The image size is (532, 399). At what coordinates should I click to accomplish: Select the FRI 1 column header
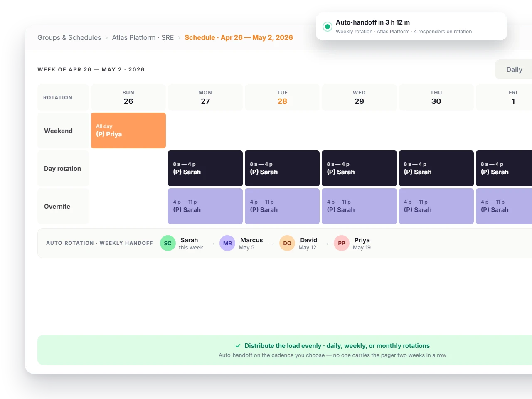click(504, 97)
